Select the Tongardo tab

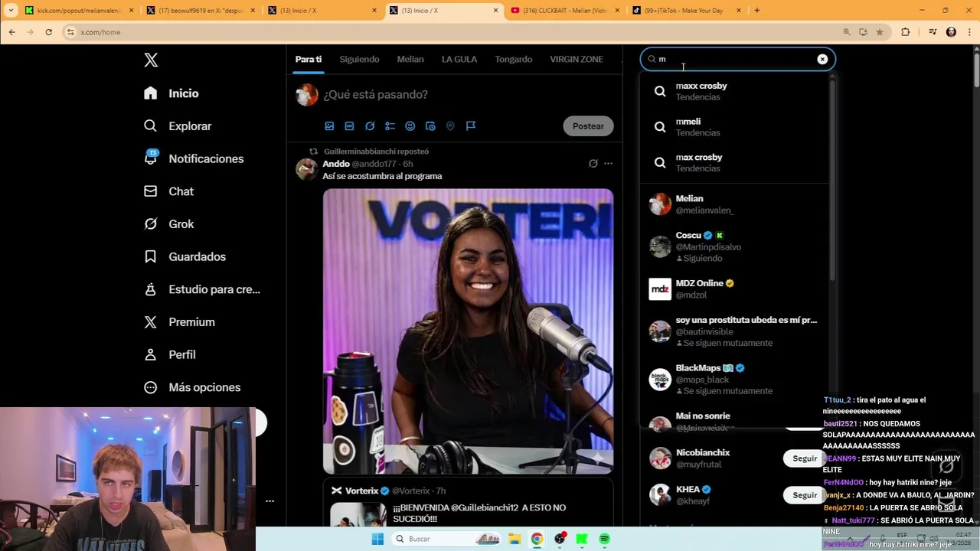(513, 59)
